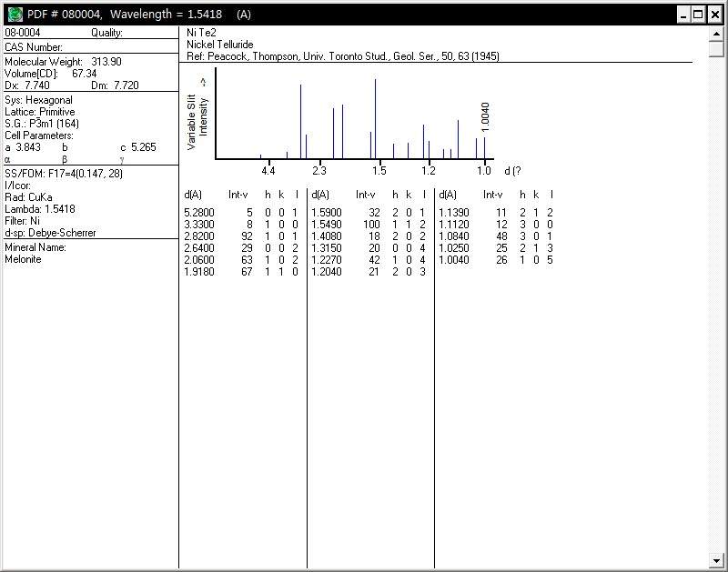Click Volume[CD] value 67.34
Screen dimensions: 728x572
coord(84,74)
